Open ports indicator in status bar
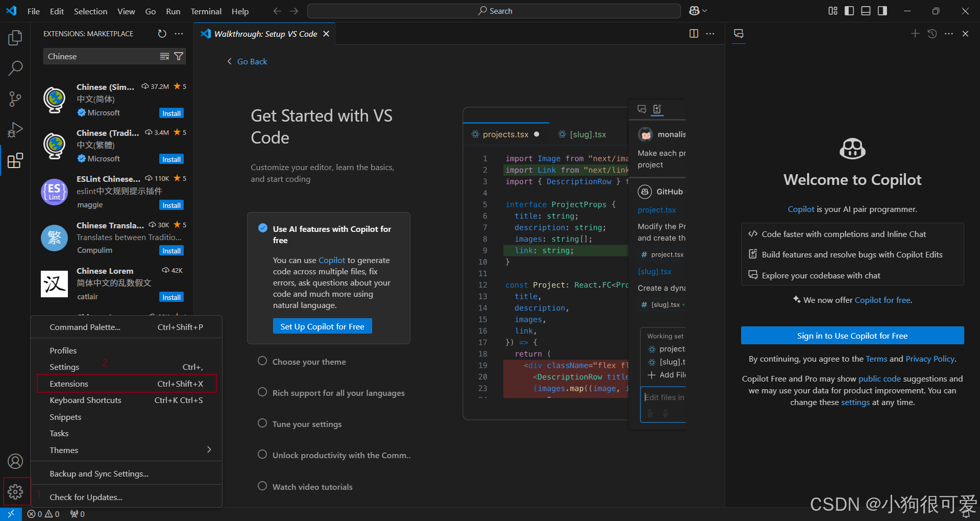 78,514
